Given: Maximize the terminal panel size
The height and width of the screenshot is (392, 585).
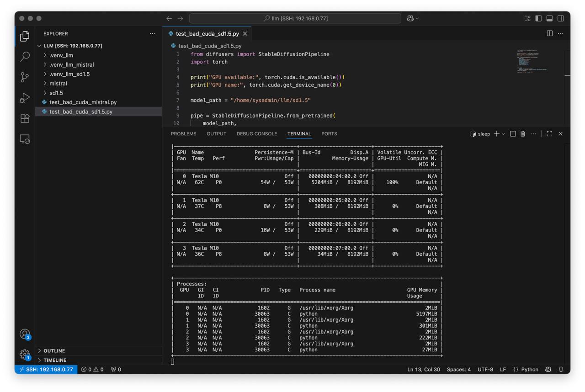Looking at the screenshot, I should tap(549, 134).
